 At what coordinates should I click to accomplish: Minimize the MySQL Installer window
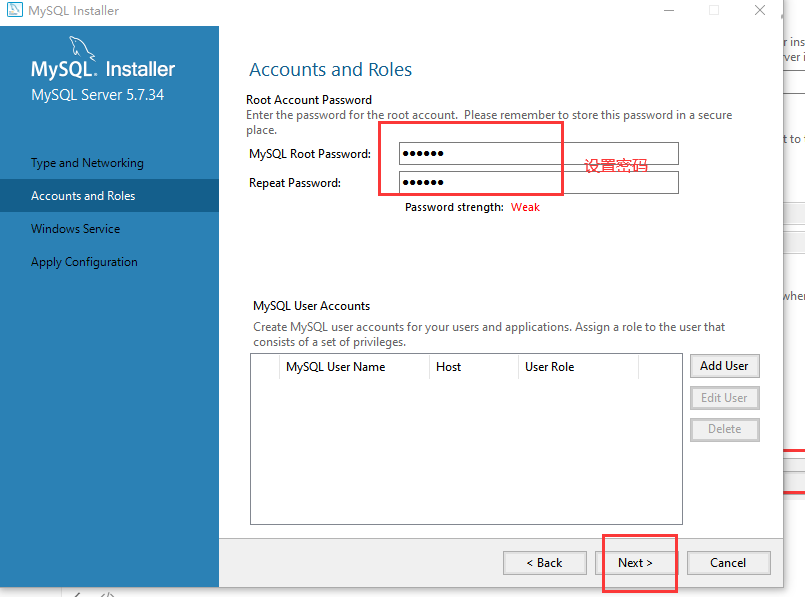pyautogui.click(x=669, y=10)
